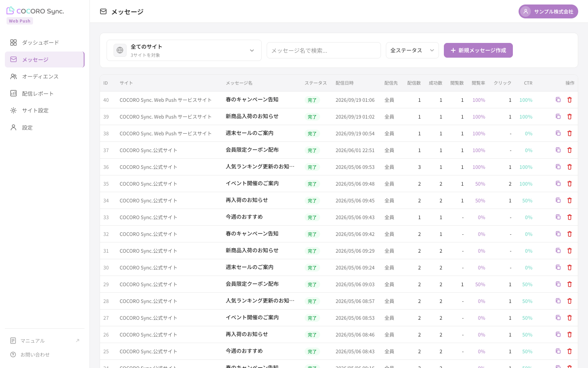The width and height of the screenshot is (588, 368).
Task: Click the ステータス column header
Action: [x=316, y=83]
